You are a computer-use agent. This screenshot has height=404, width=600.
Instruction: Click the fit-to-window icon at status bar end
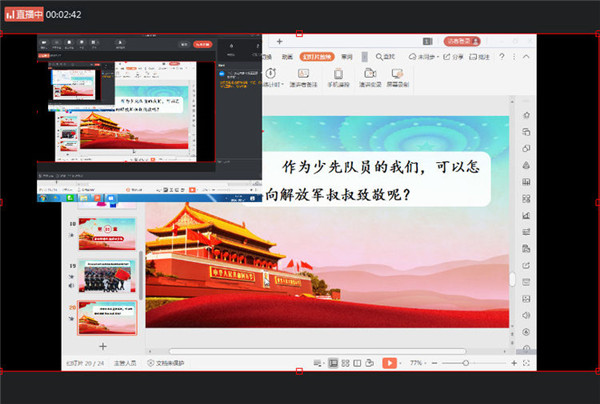526,363
